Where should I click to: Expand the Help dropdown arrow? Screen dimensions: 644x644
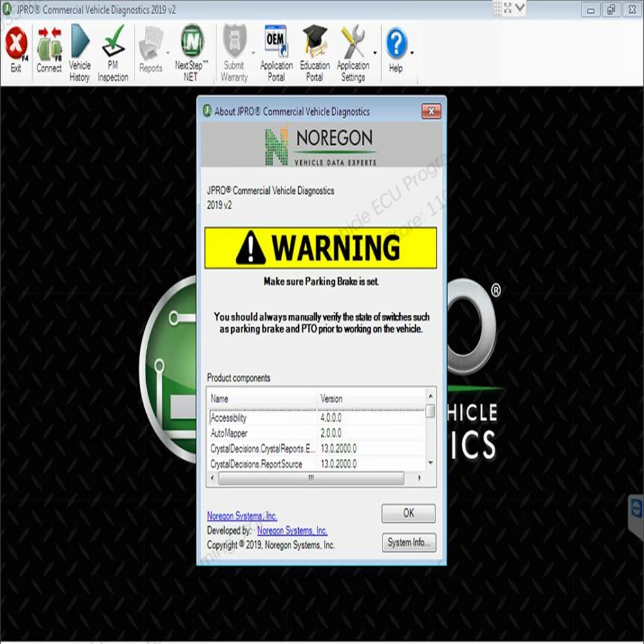coord(412,53)
